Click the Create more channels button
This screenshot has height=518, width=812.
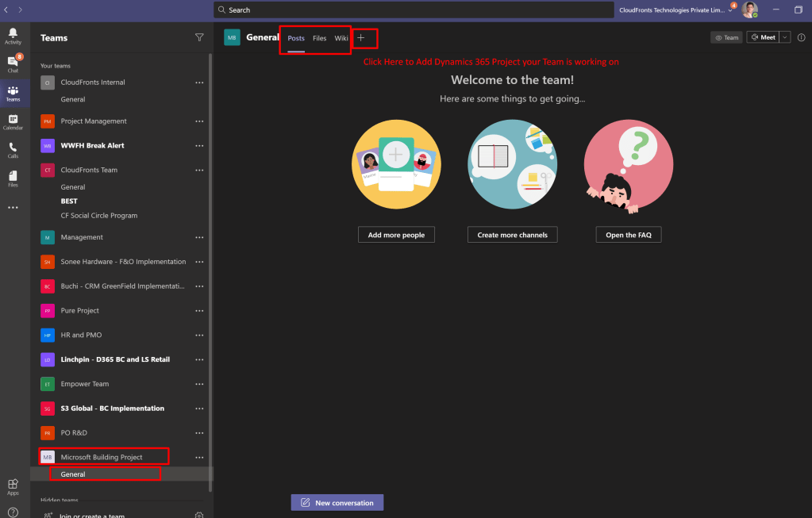click(x=512, y=235)
